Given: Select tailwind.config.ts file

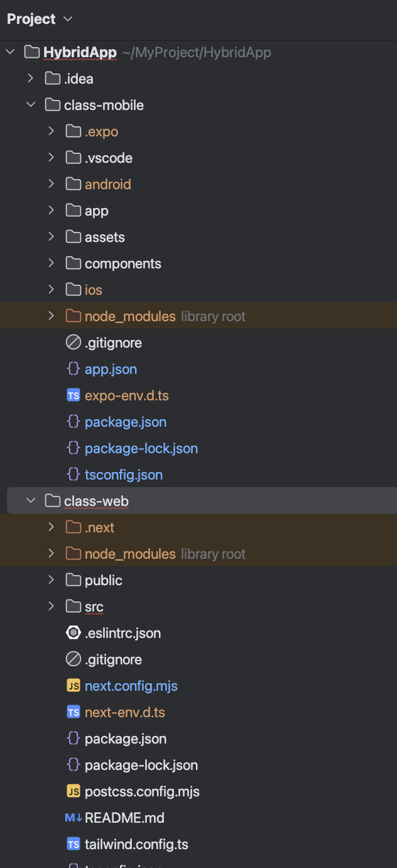Looking at the screenshot, I should click(x=136, y=844).
